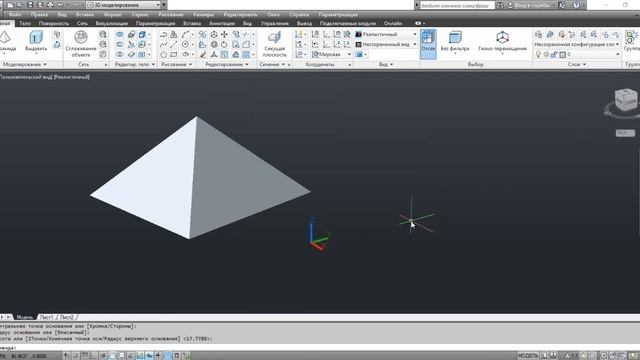
Task: Toggle layer 0 lock icon
Action: point(554,54)
